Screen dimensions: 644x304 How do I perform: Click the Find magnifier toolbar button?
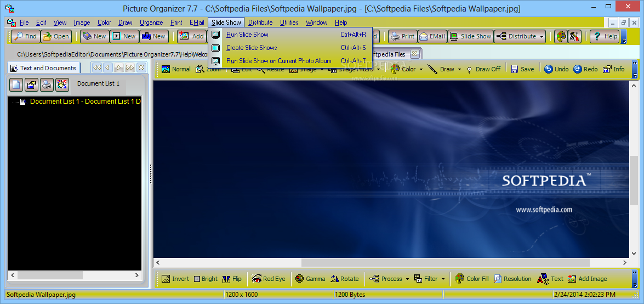25,36
